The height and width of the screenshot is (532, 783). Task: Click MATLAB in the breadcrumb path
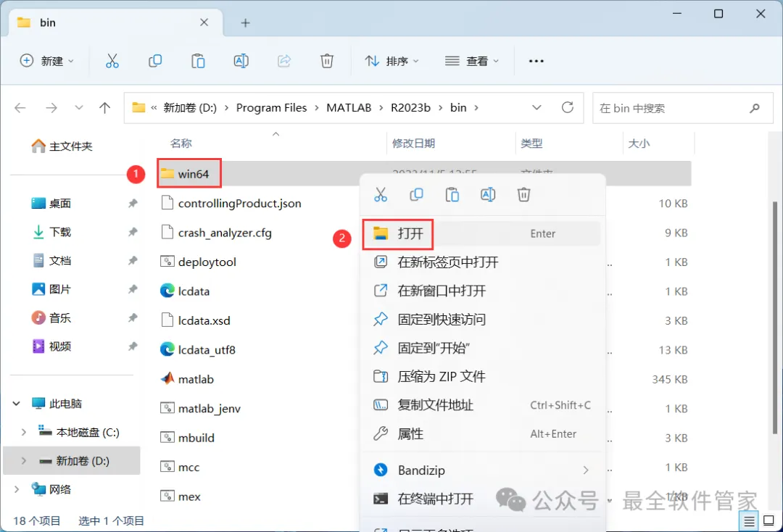(x=349, y=108)
